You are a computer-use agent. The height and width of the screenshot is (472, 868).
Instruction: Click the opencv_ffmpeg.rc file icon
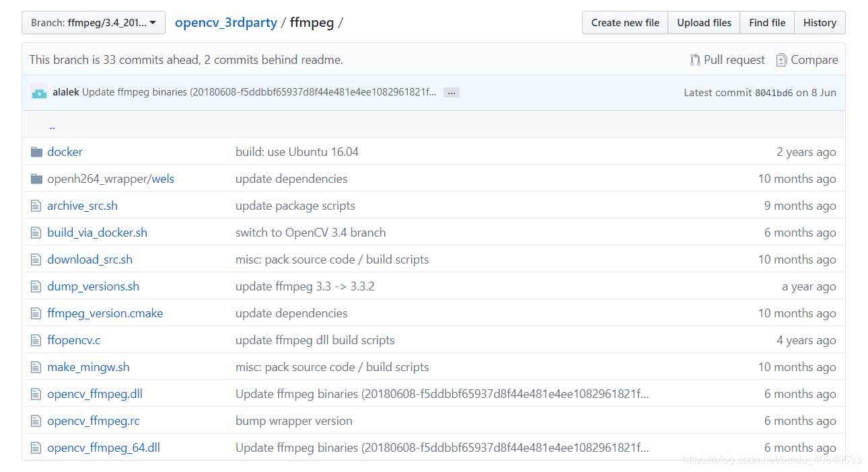tap(36, 421)
